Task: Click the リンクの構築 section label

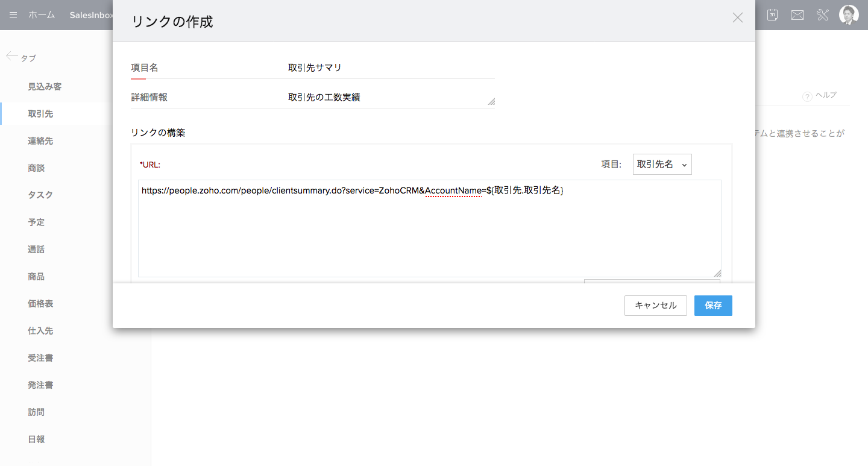Action: (158, 133)
